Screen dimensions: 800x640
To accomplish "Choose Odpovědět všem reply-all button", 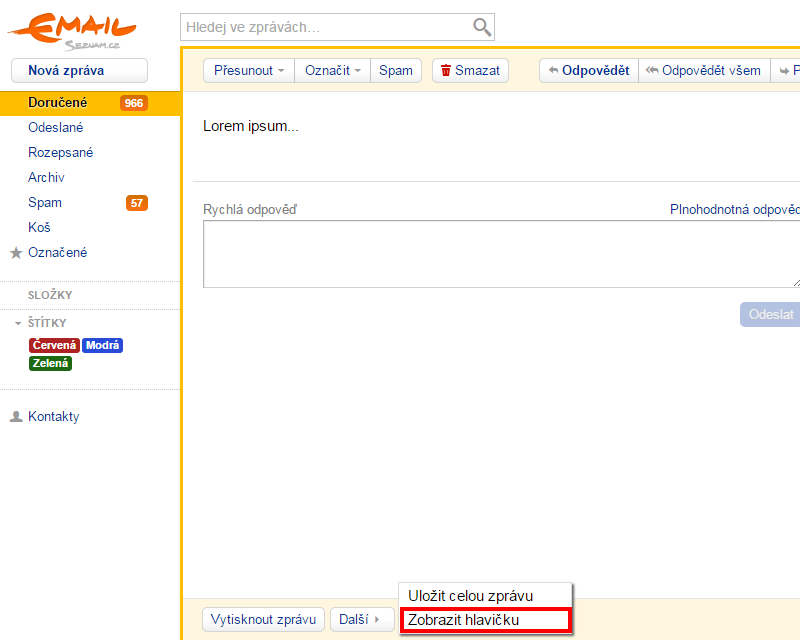I will pos(703,71).
